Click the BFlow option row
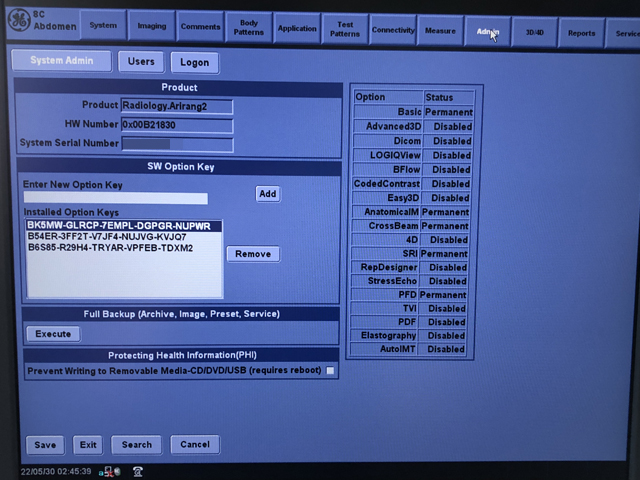The height and width of the screenshot is (480, 640). pos(412,169)
